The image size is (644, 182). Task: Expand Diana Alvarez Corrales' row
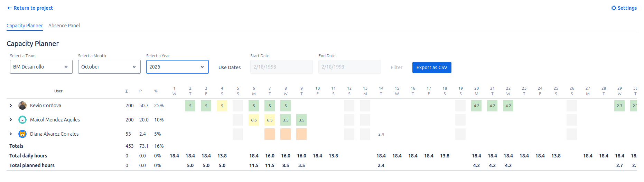tap(11, 134)
